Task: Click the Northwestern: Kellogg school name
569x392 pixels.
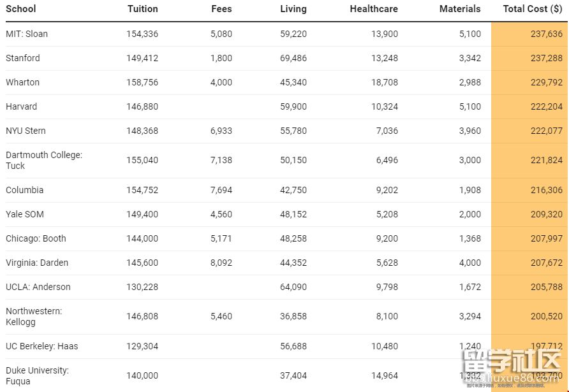Action: [x=34, y=317]
